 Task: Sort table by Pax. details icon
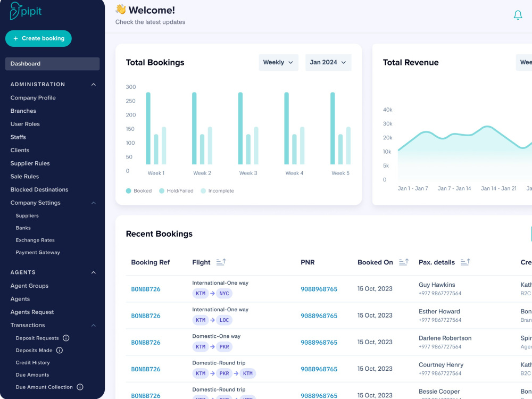click(x=465, y=262)
